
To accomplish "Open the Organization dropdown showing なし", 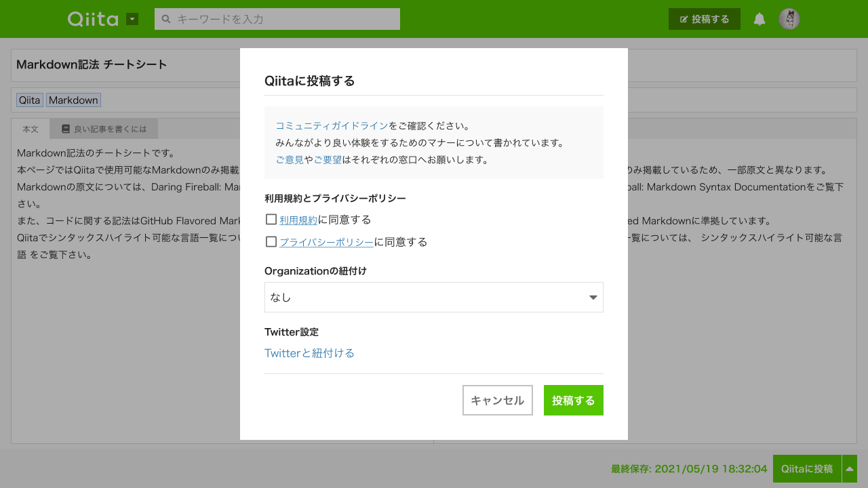I will [434, 297].
